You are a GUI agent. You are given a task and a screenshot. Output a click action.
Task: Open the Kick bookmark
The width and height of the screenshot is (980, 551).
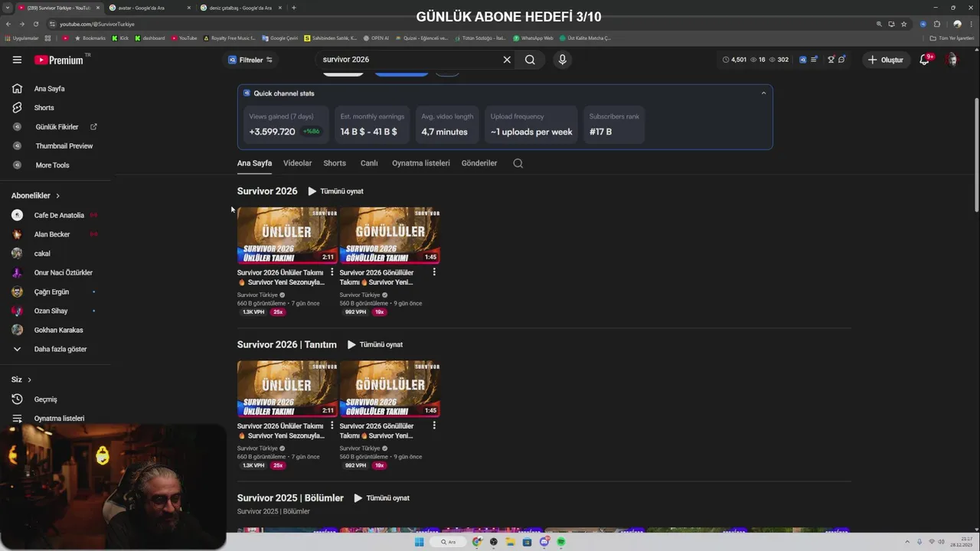[121, 37]
